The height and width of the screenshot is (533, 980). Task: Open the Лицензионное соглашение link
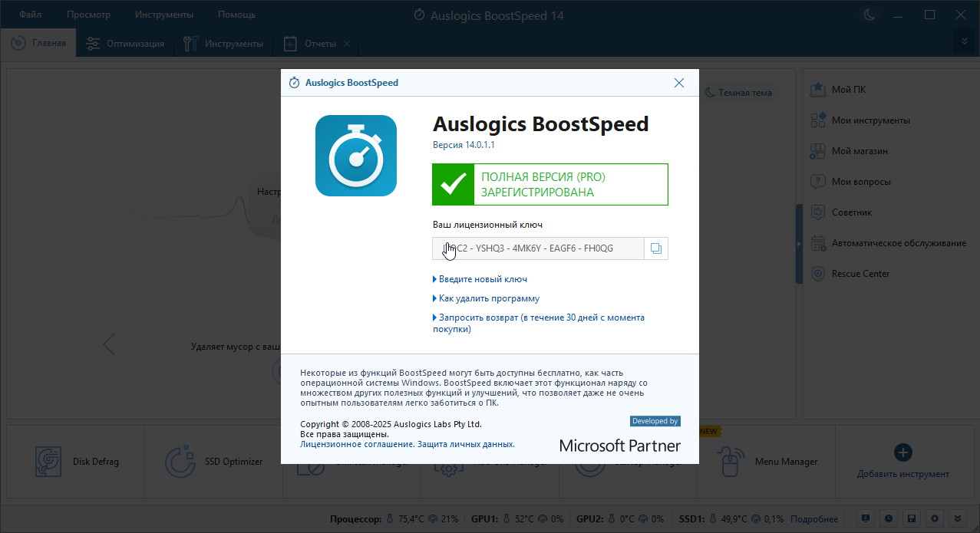[357, 444]
